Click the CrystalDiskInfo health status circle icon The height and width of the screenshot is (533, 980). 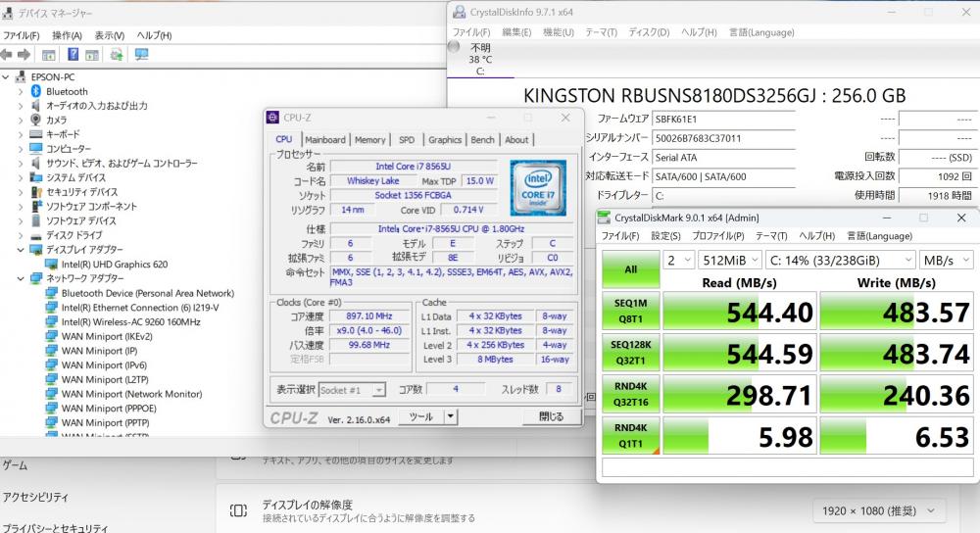pos(455,47)
